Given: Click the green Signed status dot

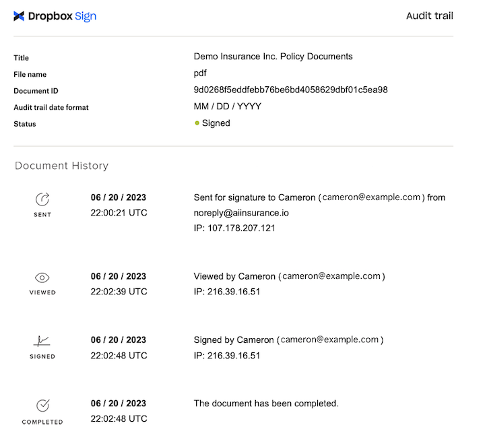Looking at the screenshot, I should [x=197, y=123].
